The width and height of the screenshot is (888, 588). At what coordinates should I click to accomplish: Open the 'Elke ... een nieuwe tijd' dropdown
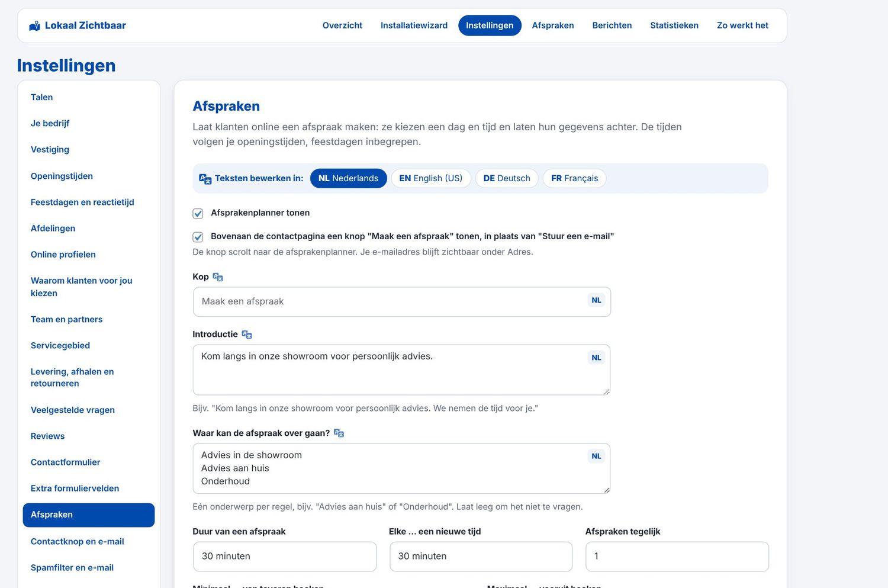pos(481,557)
